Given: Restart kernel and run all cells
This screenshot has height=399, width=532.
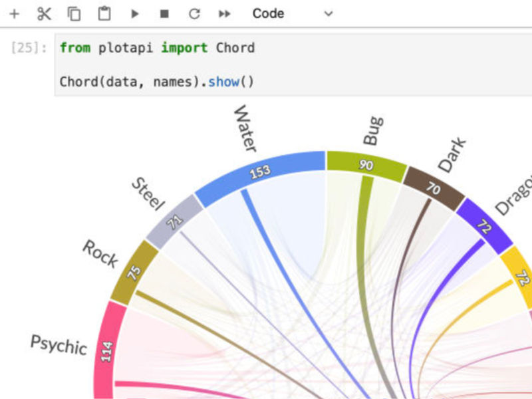Looking at the screenshot, I should [x=225, y=13].
